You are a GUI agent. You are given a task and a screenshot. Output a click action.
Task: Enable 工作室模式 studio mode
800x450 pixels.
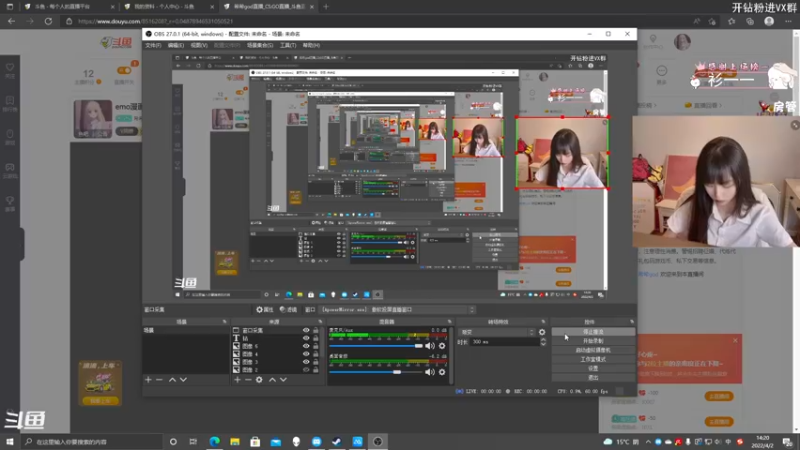coord(593,359)
